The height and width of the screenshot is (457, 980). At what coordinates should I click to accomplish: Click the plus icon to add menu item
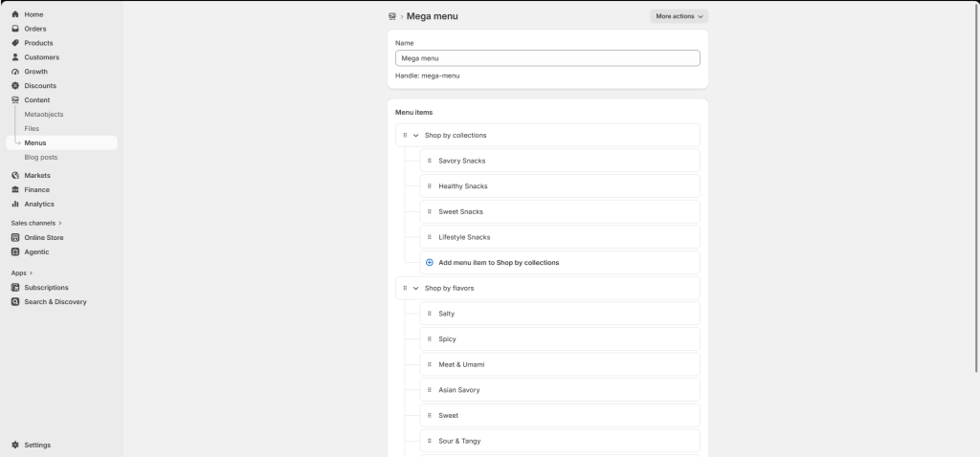click(x=430, y=263)
